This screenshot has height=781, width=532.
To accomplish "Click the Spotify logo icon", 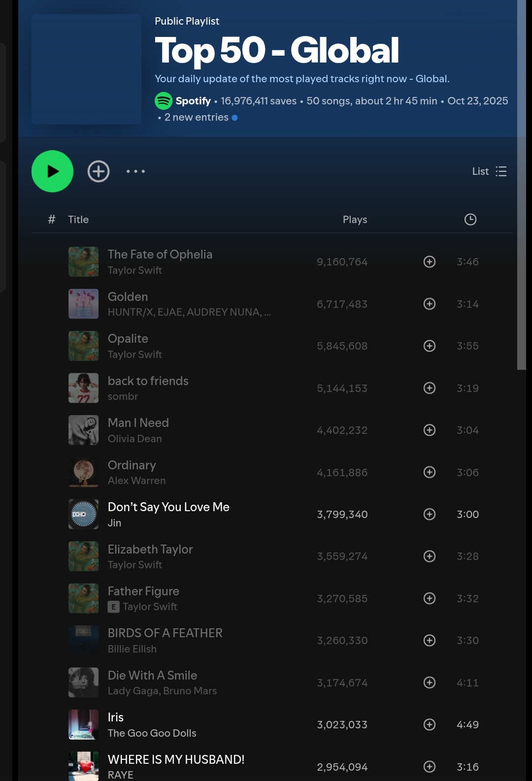I will coord(164,101).
